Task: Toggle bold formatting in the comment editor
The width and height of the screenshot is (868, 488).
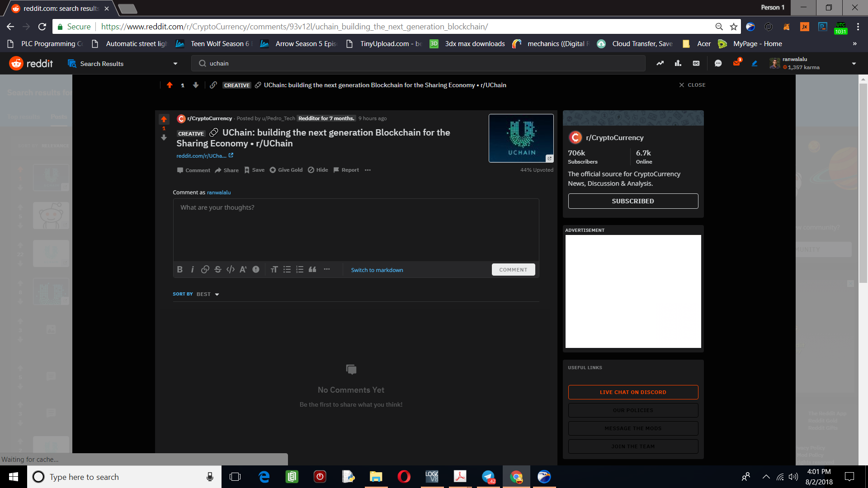Action: pyautogui.click(x=180, y=270)
